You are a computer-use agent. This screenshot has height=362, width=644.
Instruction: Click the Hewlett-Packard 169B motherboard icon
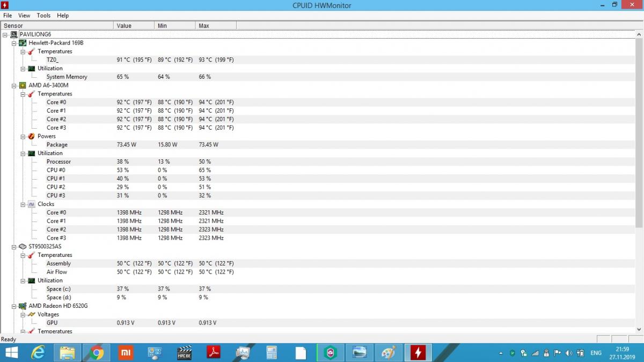pos(23,43)
